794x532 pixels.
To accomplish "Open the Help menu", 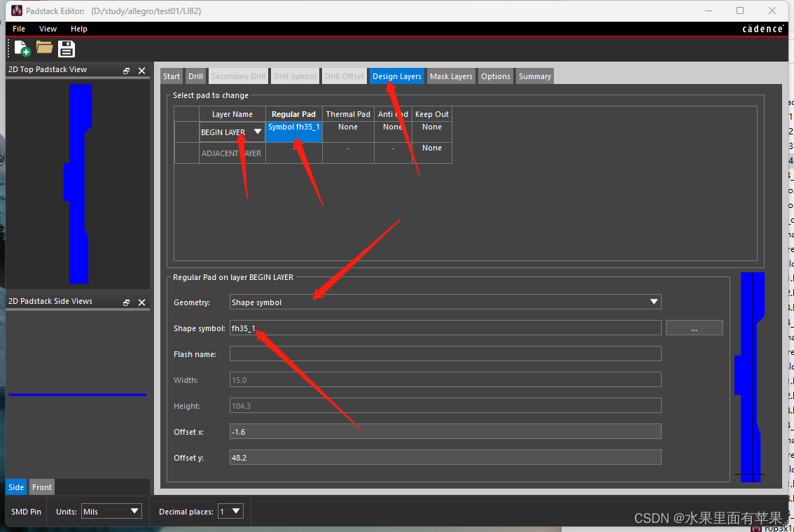I will click(x=79, y=29).
